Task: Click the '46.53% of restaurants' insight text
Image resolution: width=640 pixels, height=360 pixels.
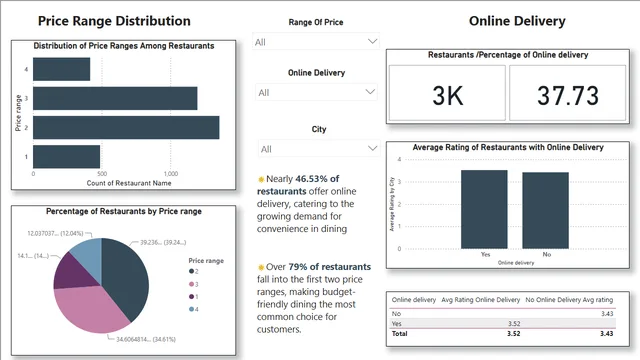Action: point(298,185)
